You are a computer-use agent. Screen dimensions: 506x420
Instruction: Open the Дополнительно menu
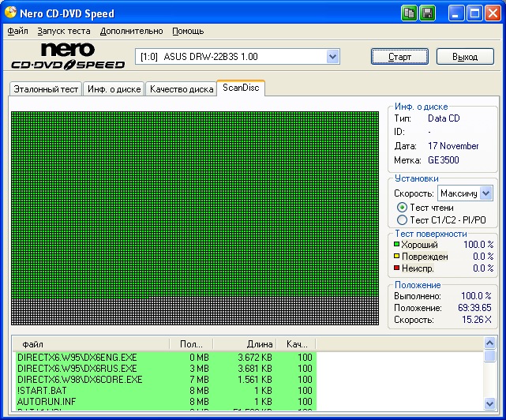tap(131, 31)
